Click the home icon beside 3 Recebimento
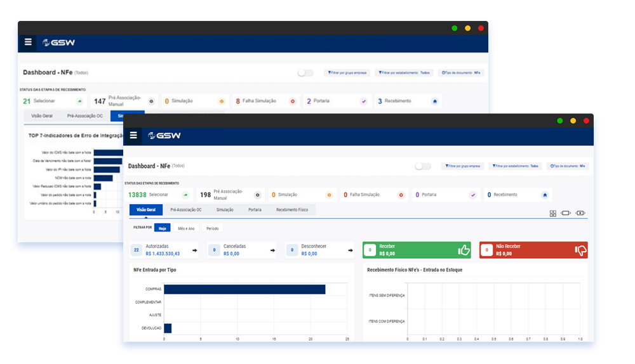The width and height of the screenshot is (635, 364). [x=434, y=101]
